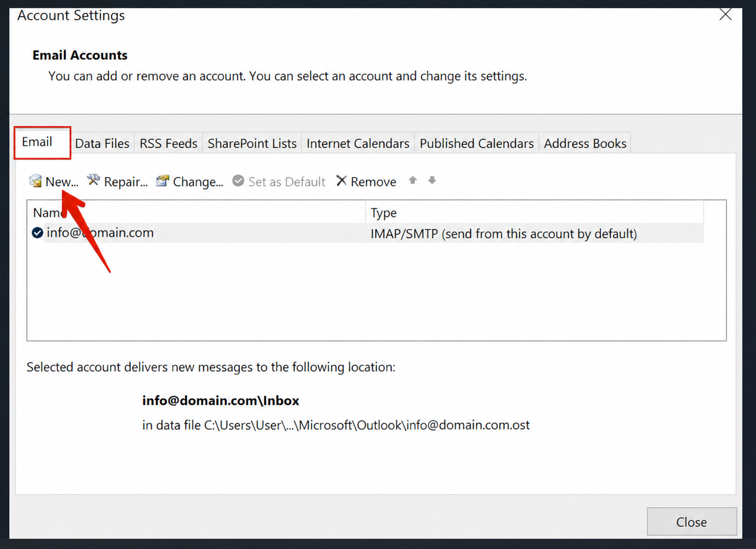Move selected account down with arrow
This screenshot has height=549, width=756.
coord(432,180)
